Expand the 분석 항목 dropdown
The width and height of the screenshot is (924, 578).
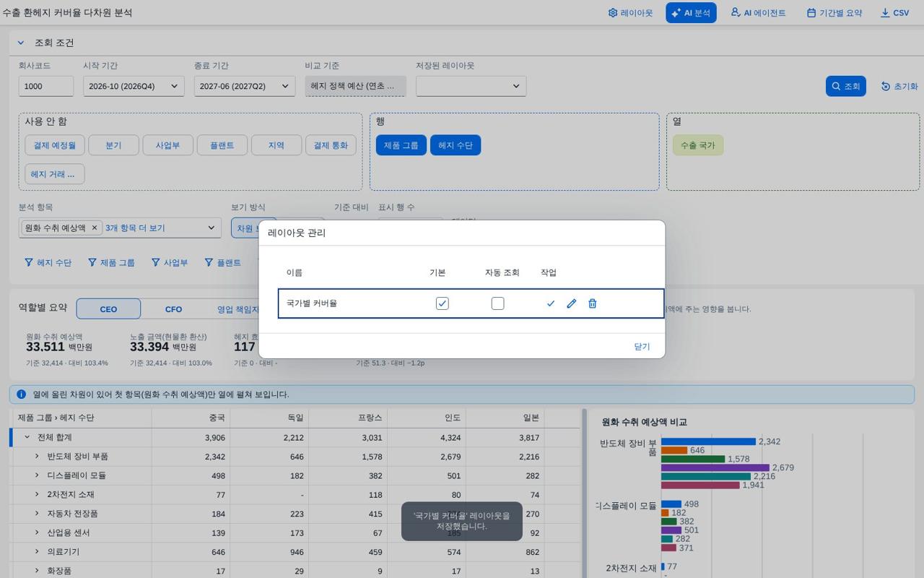(211, 228)
